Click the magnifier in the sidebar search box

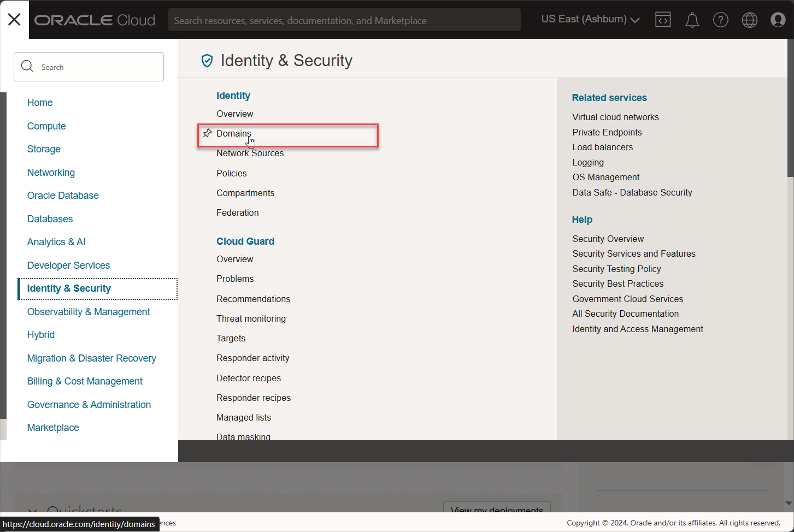27,66
